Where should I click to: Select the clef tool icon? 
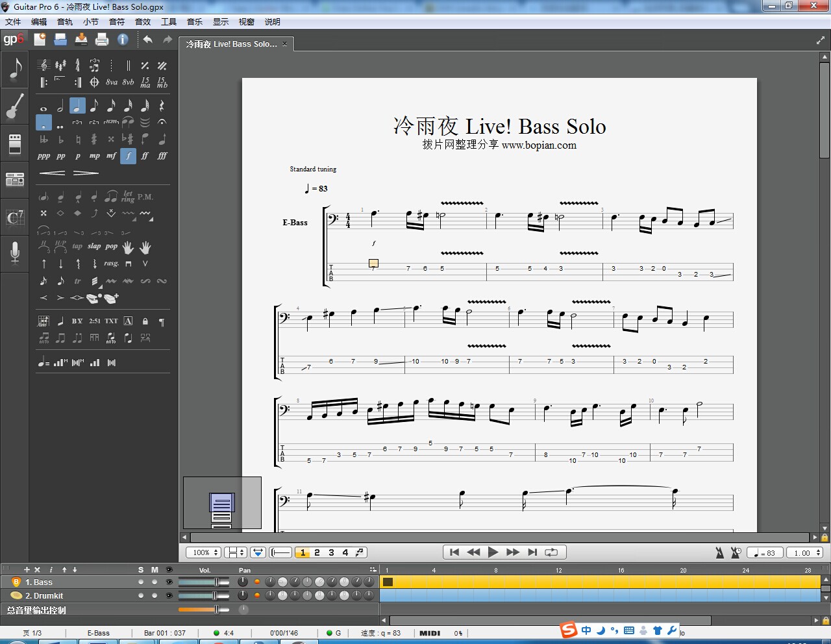point(43,65)
